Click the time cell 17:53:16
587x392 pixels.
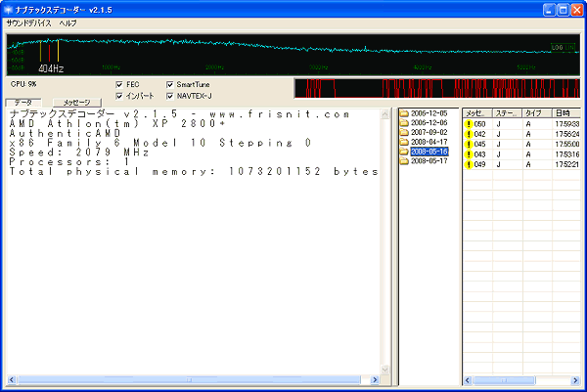coord(567,154)
